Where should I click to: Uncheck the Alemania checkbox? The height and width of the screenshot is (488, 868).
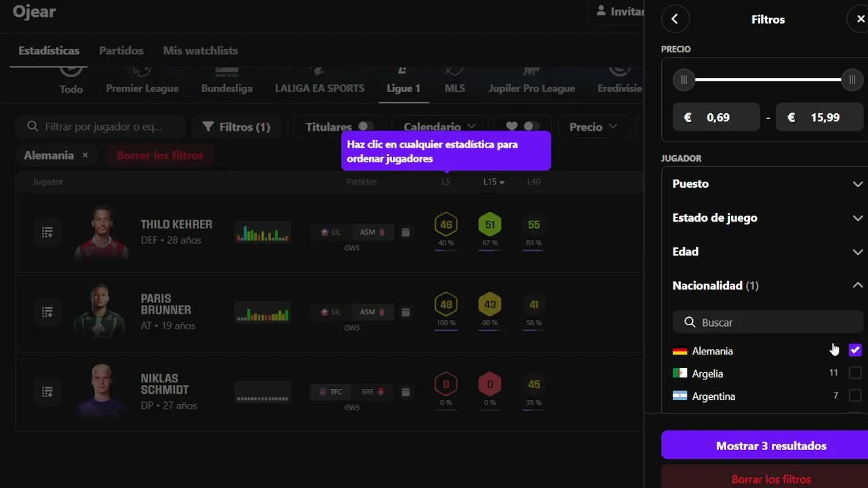click(855, 350)
